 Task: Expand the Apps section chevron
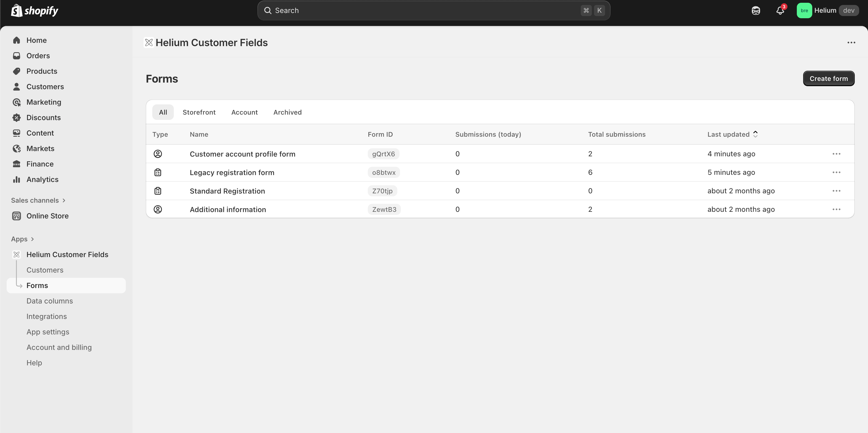(32, 239)
